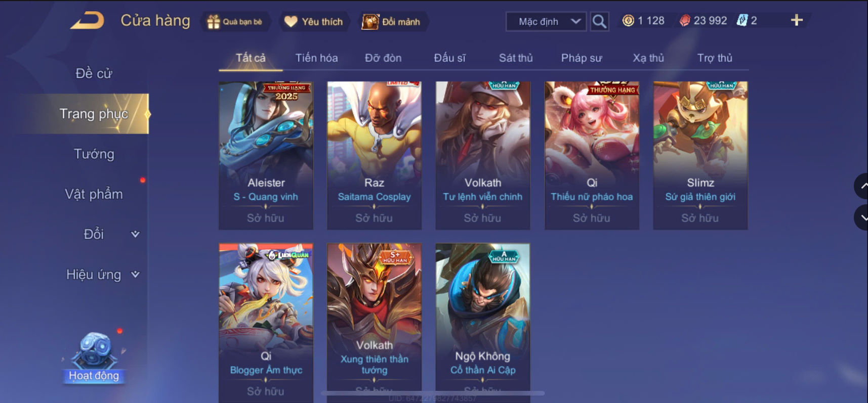Select Raz Saitama Cosplay skin card
Screen dimensions: 868x403
pyautogui.click(x=374, y=155)
